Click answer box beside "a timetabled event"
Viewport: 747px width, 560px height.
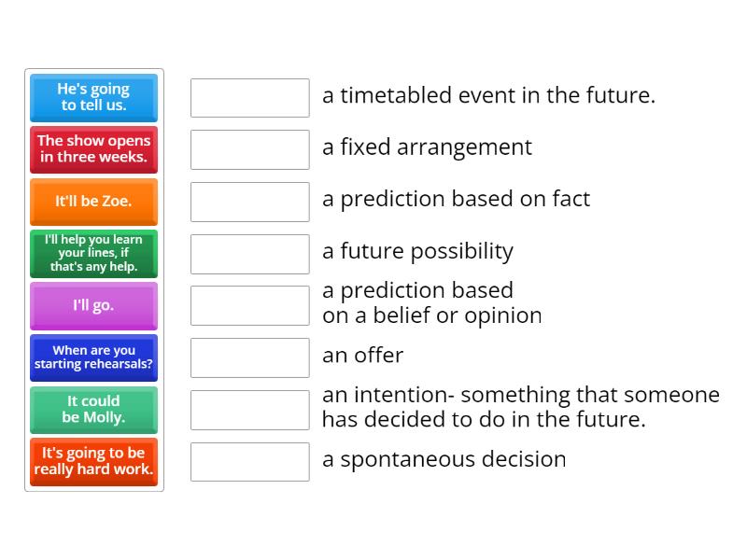(249, 97)
